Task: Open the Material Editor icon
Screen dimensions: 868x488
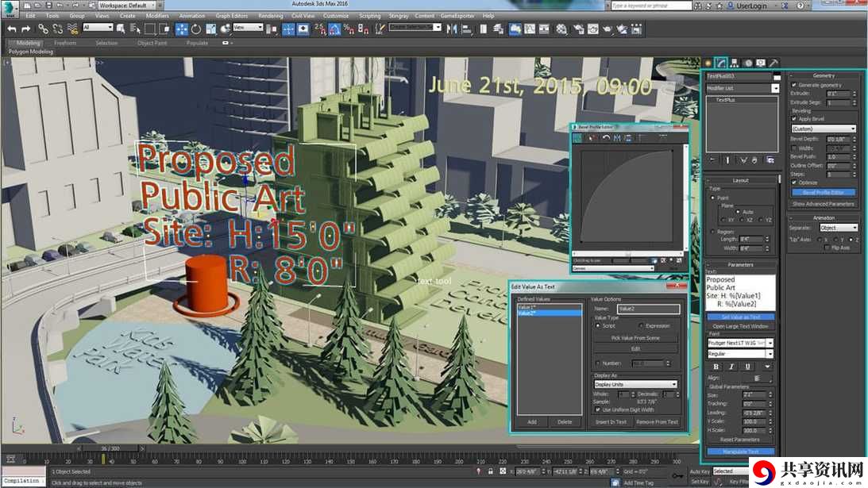Action: pyautogui.click(x=561, y=29)
